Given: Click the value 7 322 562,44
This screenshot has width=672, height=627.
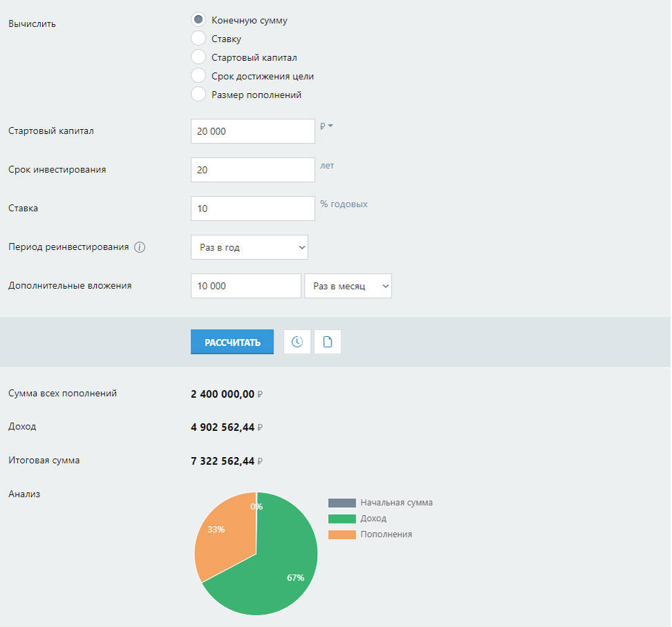Looking at the screenshot, I should click(x=223, y=461).
